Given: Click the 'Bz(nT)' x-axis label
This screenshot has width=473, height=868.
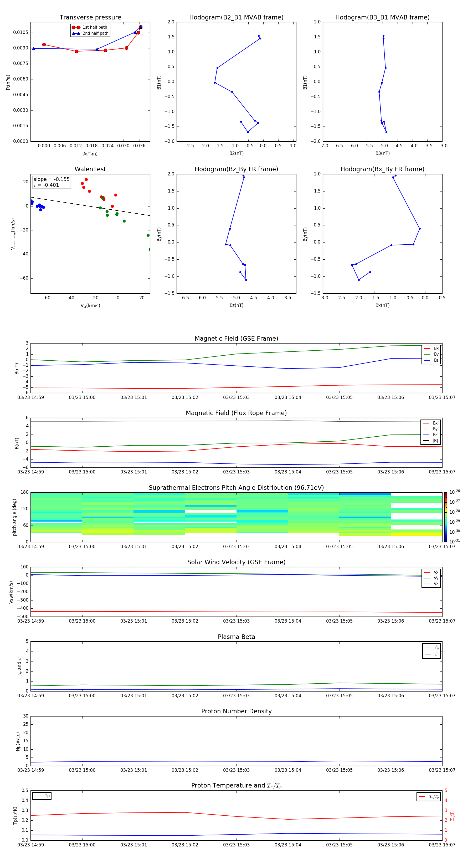Looking at the screenshot, I should [236, 305].
